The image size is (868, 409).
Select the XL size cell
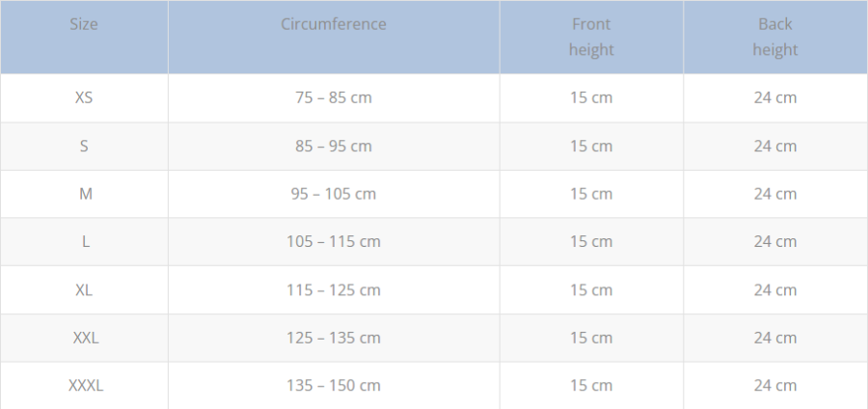coord(84,290)
